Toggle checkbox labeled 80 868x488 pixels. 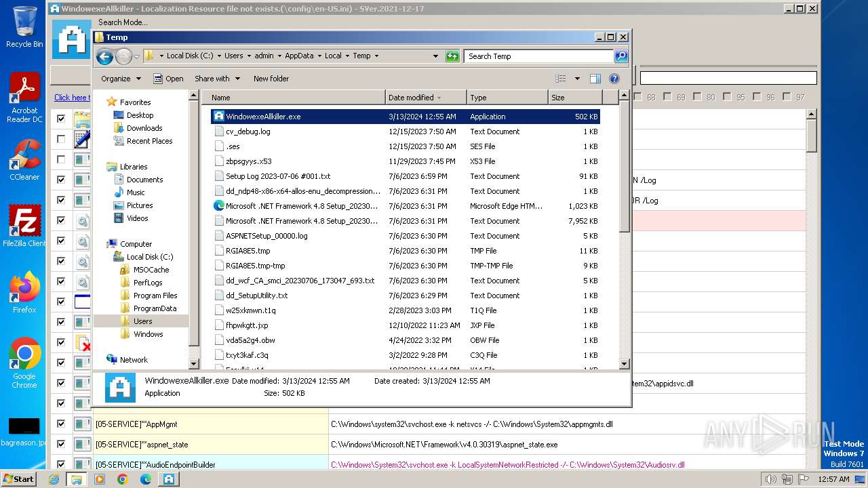click(x=697, y=97)
